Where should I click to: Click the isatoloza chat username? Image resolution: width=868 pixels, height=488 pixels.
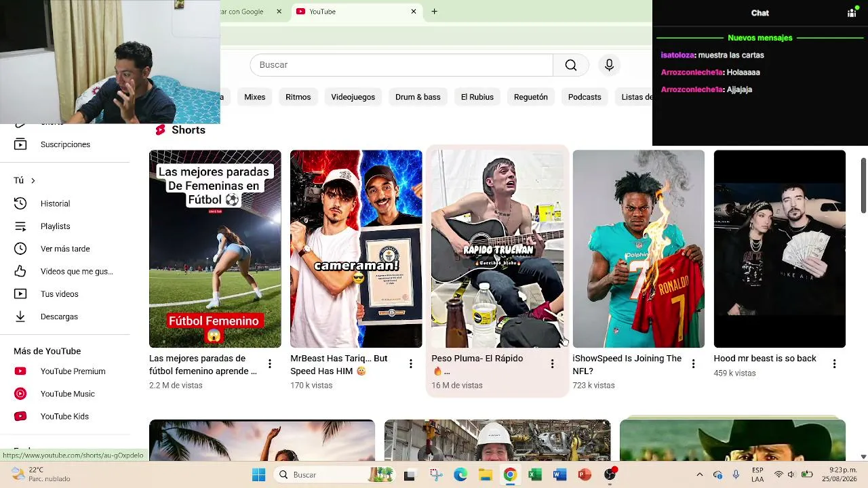click(677, 55)
